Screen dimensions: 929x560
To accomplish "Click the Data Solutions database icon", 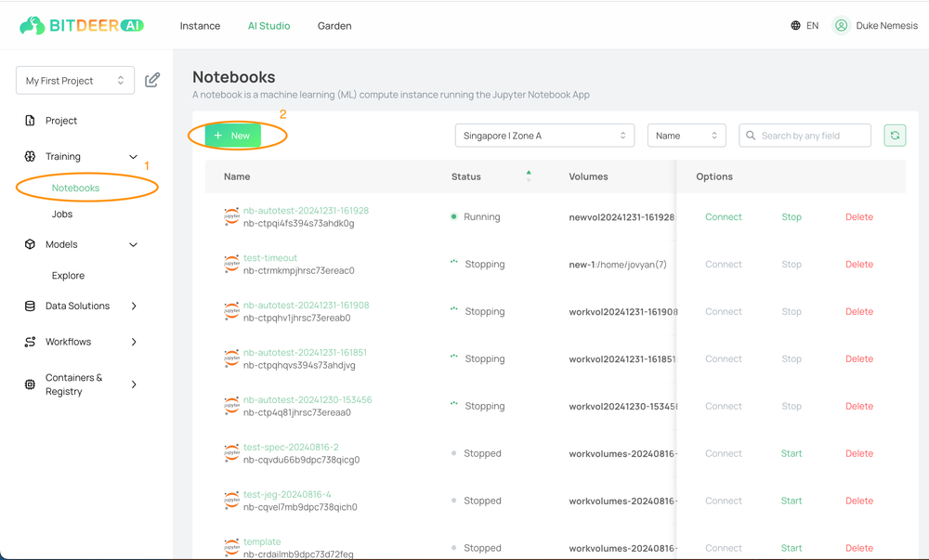I will pyautogui.click(x=31, y=306).
